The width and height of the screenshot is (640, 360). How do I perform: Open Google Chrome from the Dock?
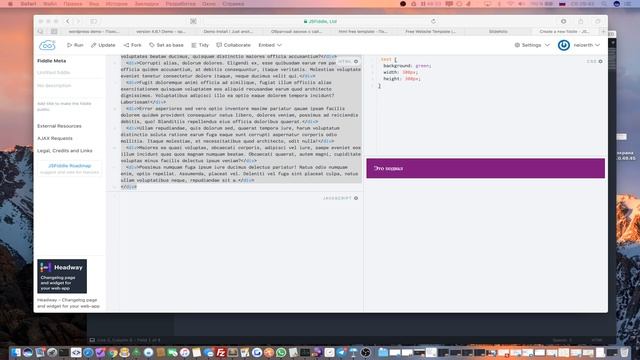112,352
